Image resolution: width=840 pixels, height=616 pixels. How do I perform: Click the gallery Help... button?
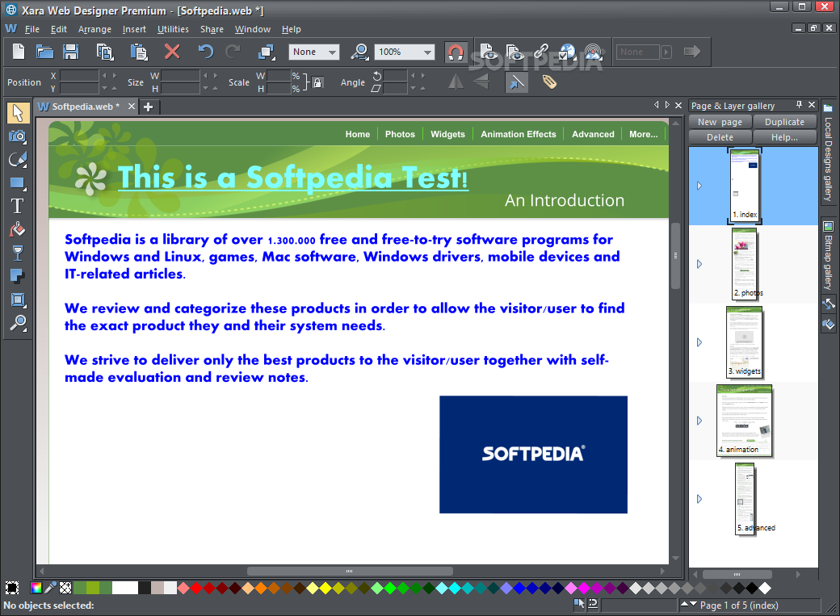pyautogui.click(x=784, y=138)
